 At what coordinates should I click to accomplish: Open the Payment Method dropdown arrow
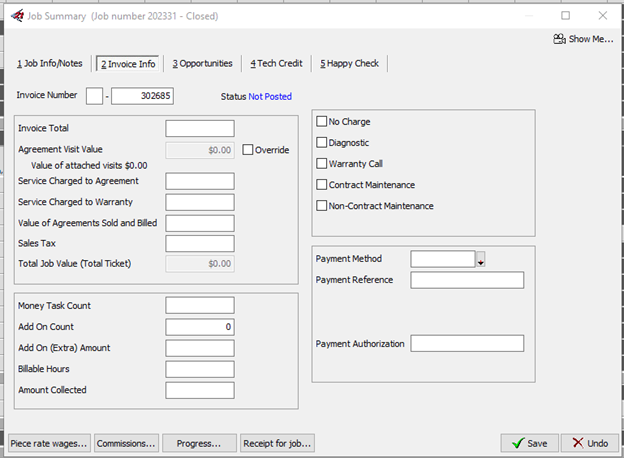tap(480, 260)
